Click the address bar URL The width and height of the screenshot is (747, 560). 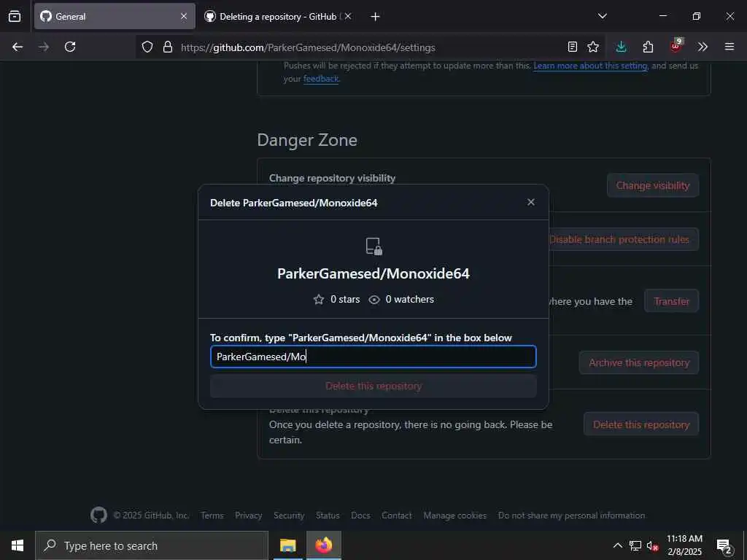point(308,47)
